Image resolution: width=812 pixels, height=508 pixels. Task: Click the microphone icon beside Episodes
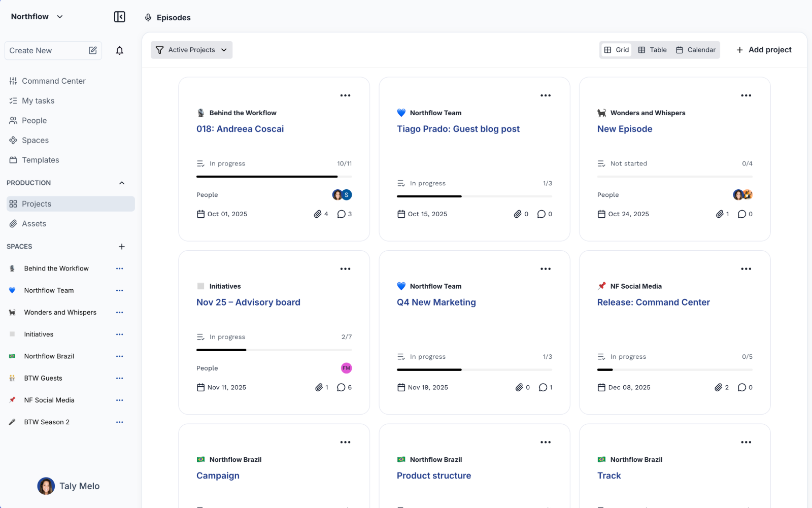point(148,18)
